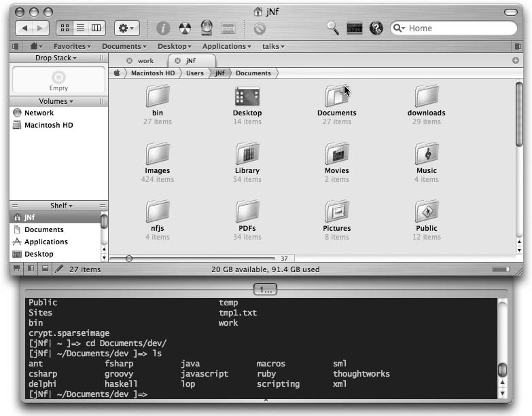Image resolution: width=532 pixels, height=416 pixels.
Task: Toggle the left drawer from status bar
Action: tap(16, 269)
